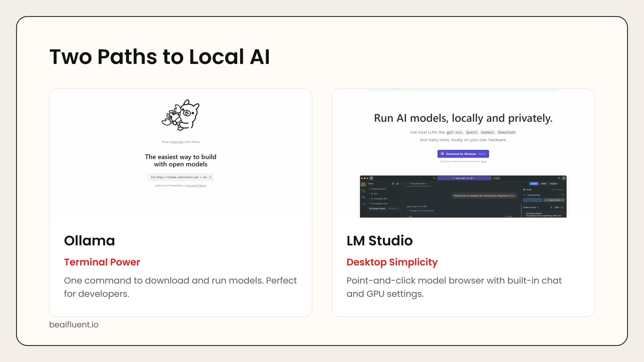Select the Gemma3 model tag
The image size is (644, 362).
488,132
